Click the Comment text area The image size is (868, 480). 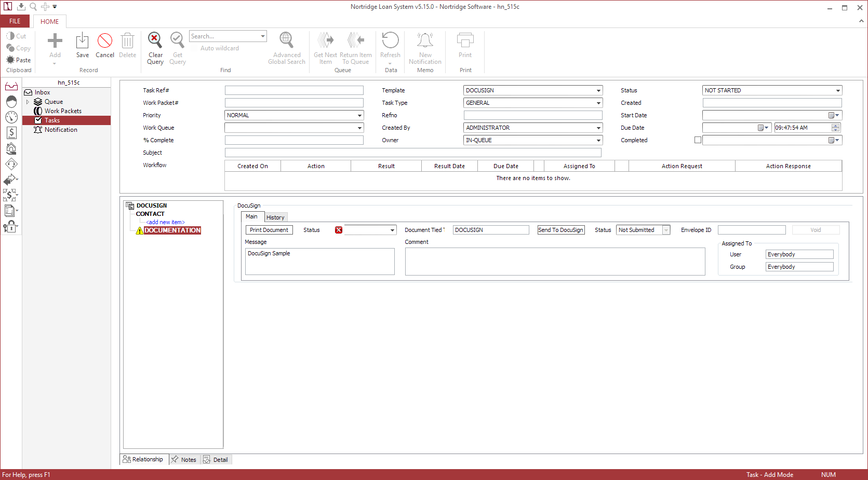[x=555, y=262]
